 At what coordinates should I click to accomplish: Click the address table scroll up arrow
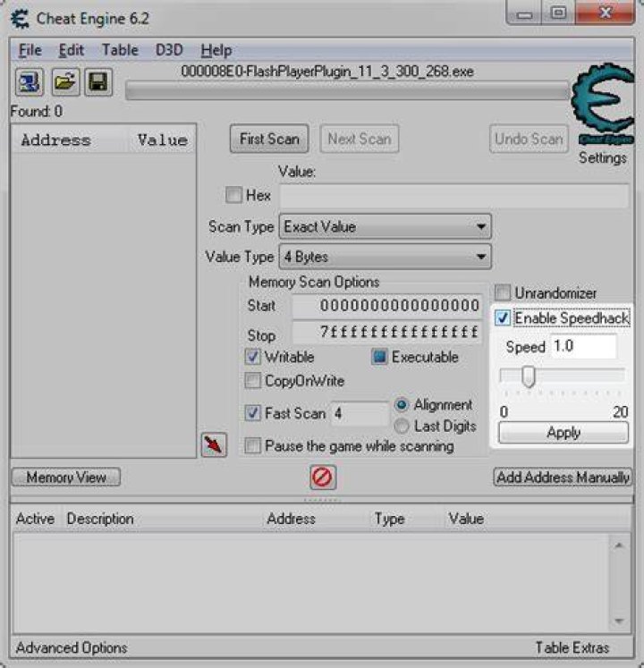coord(619,545)
